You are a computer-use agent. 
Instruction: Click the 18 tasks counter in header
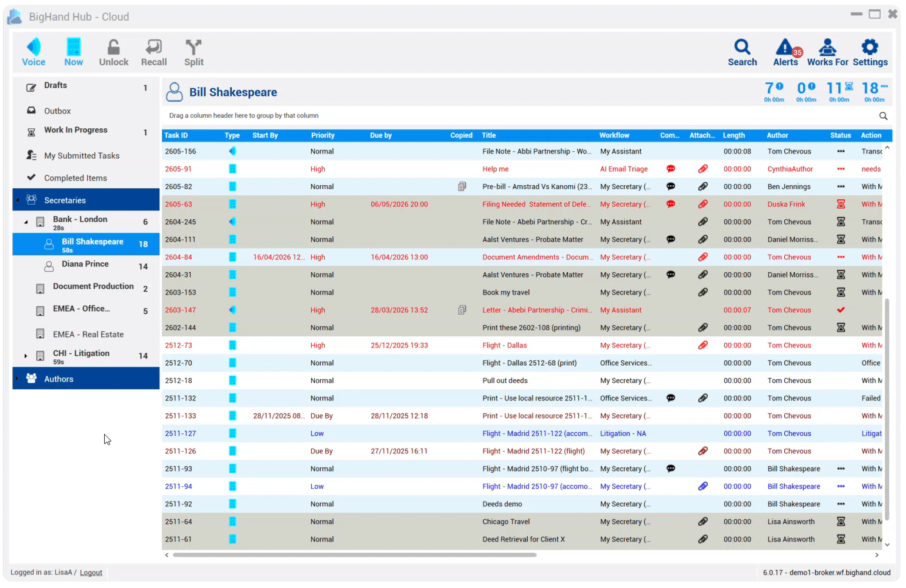874,92
